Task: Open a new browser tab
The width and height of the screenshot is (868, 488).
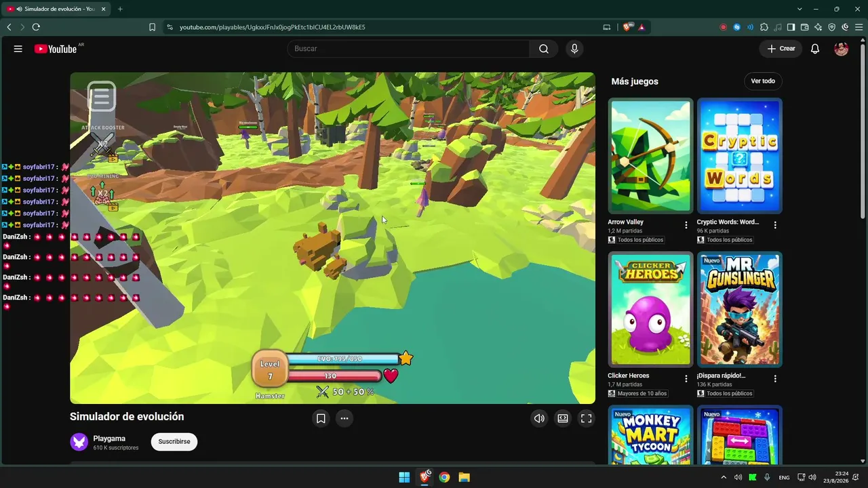Action: pyautogui.click(x=120, y=9)
